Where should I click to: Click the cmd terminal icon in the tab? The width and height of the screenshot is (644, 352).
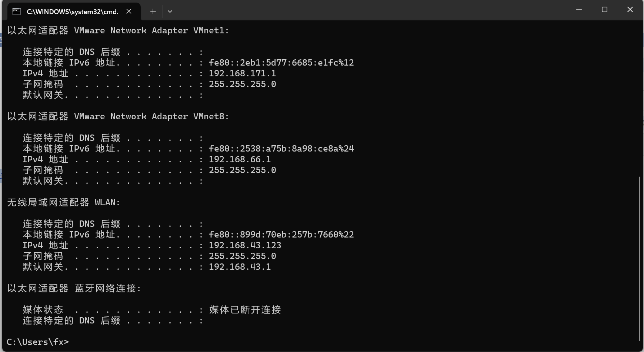point(16,11)
